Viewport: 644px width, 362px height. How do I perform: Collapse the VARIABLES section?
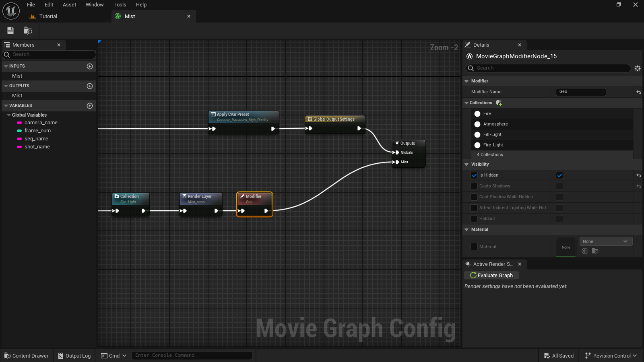[x=6, y=106]
